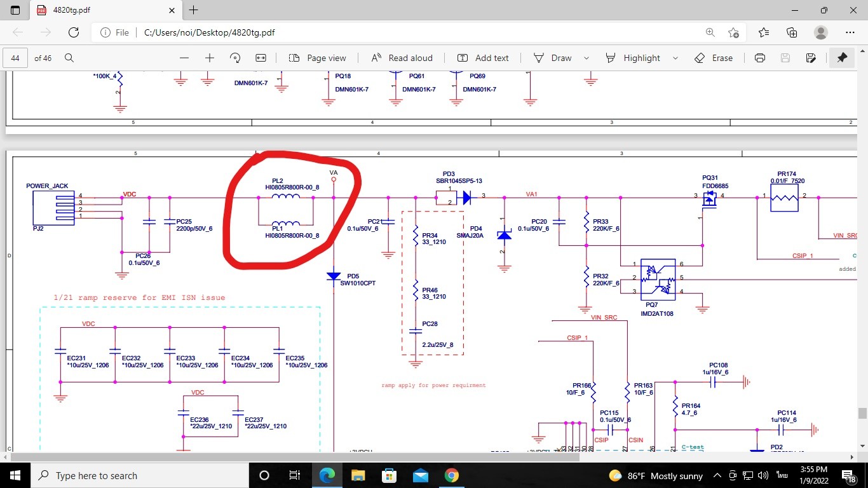
Task: Open the notification center icon
Action: tap(849, 475)
